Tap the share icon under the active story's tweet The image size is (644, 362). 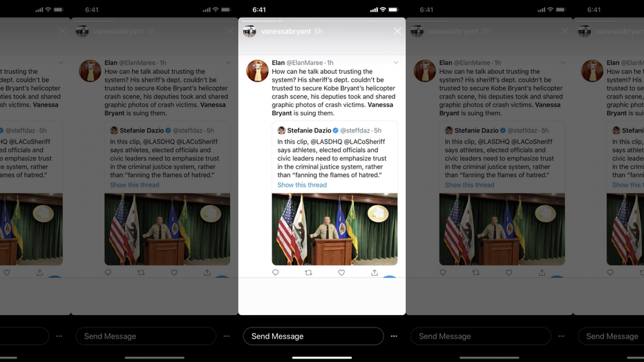(375, 272)
